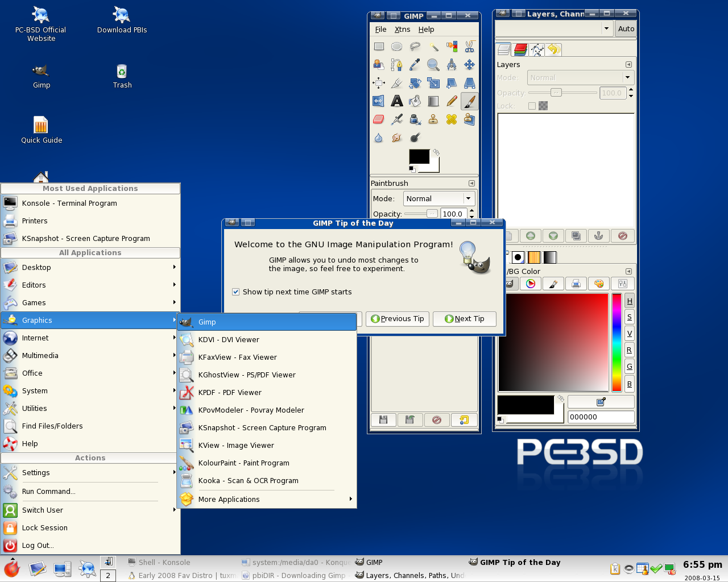Expand the More Applications submenu
Screen dimensions: 728x582
point(267,499)
